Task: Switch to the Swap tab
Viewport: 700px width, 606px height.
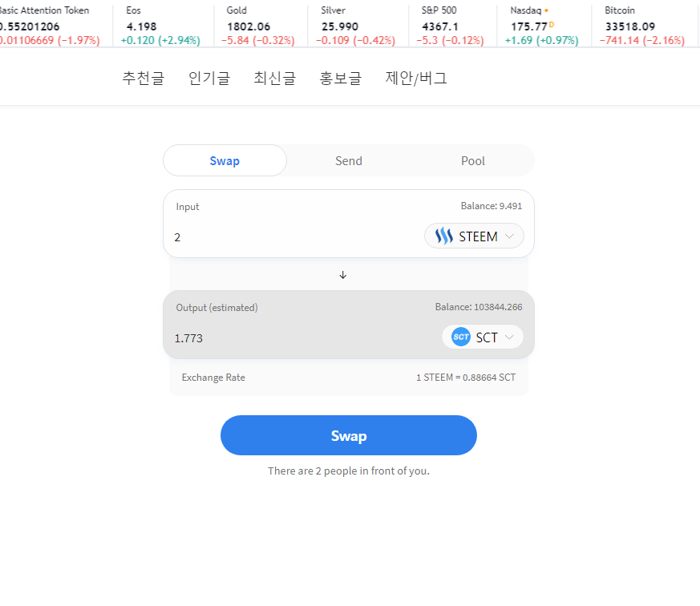Action: 225,160
